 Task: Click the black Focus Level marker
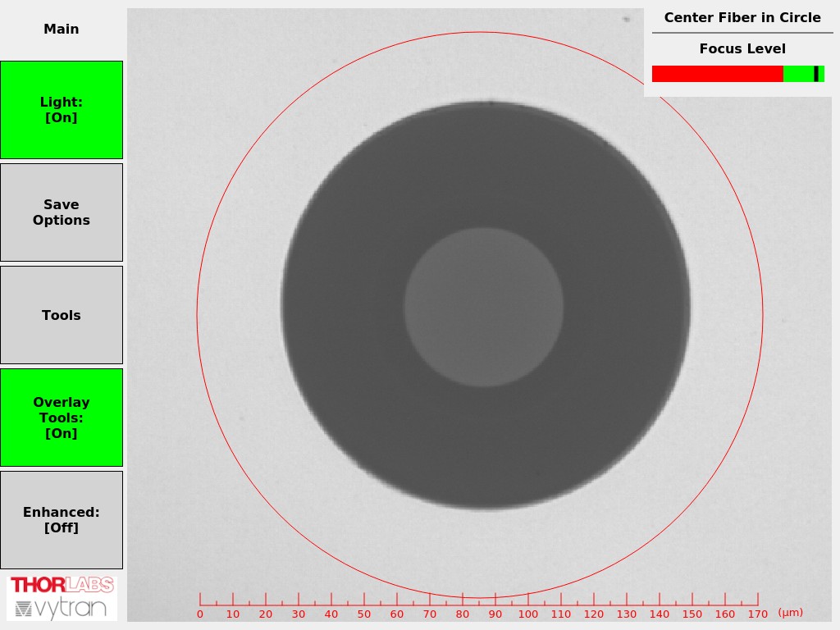[816, 74]
